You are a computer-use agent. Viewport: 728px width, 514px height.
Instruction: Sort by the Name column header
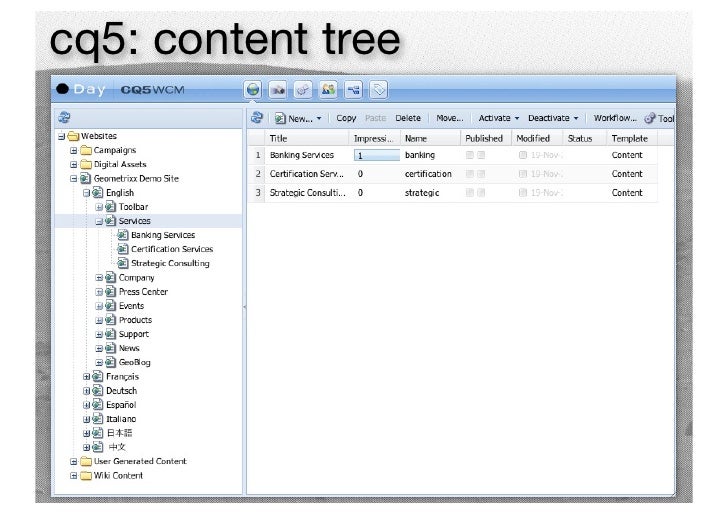click(430, 138)
